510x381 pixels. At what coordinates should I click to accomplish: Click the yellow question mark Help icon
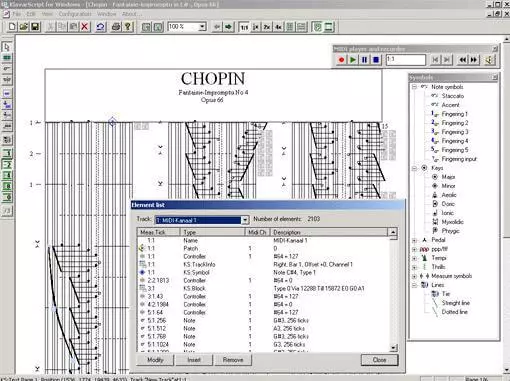pos(128,27)
